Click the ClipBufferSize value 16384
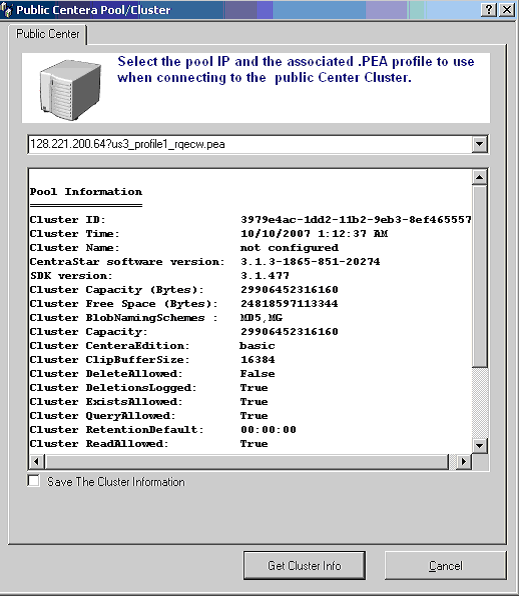The width and height of the screenshot is (521, 597). click(258, 360)
